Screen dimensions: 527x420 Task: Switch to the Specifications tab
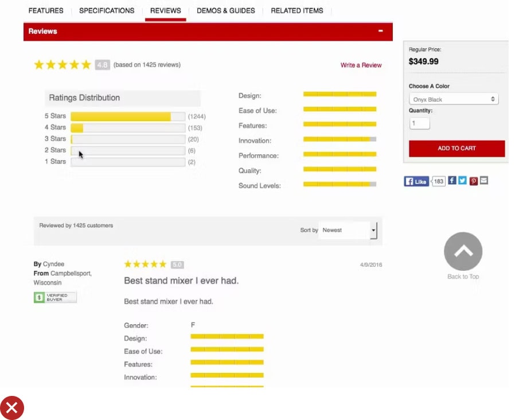(x=107, y=10)
